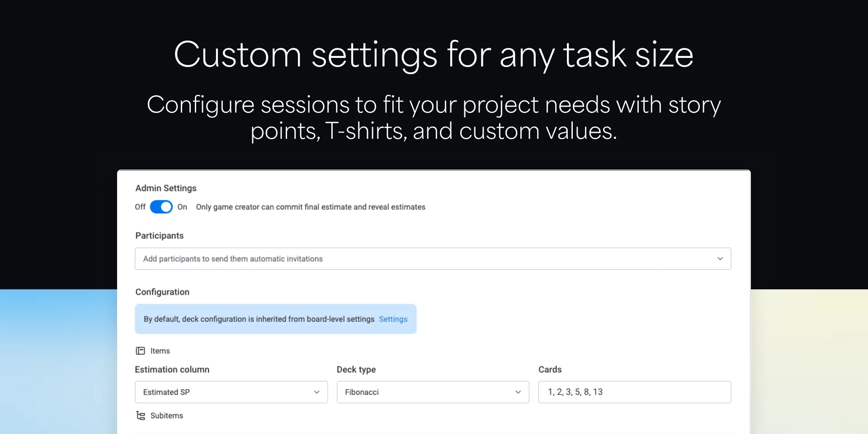Click the Configuration section heading
The image size is (868, 434).
(x=162, y=292)
